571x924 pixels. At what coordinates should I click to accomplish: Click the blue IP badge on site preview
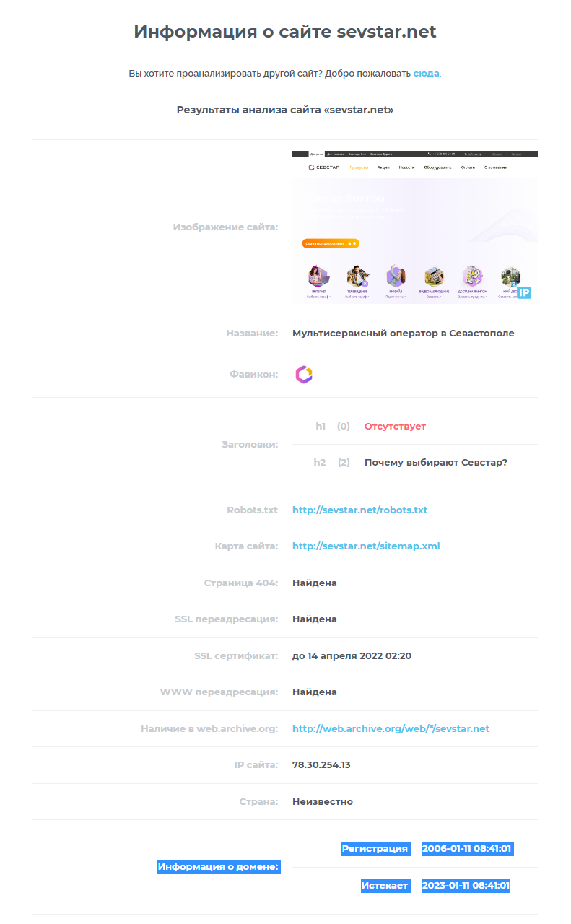click(524, 292)
